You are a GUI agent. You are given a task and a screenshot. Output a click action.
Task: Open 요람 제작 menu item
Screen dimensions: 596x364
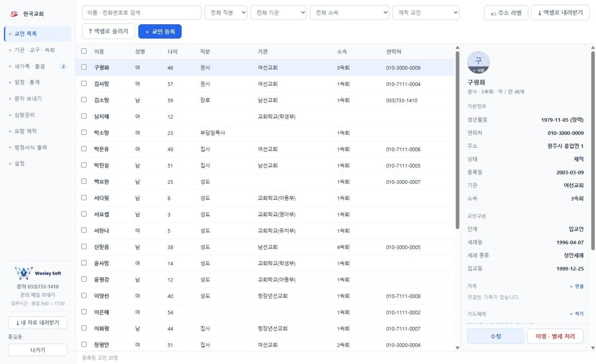tap(38, 131)
